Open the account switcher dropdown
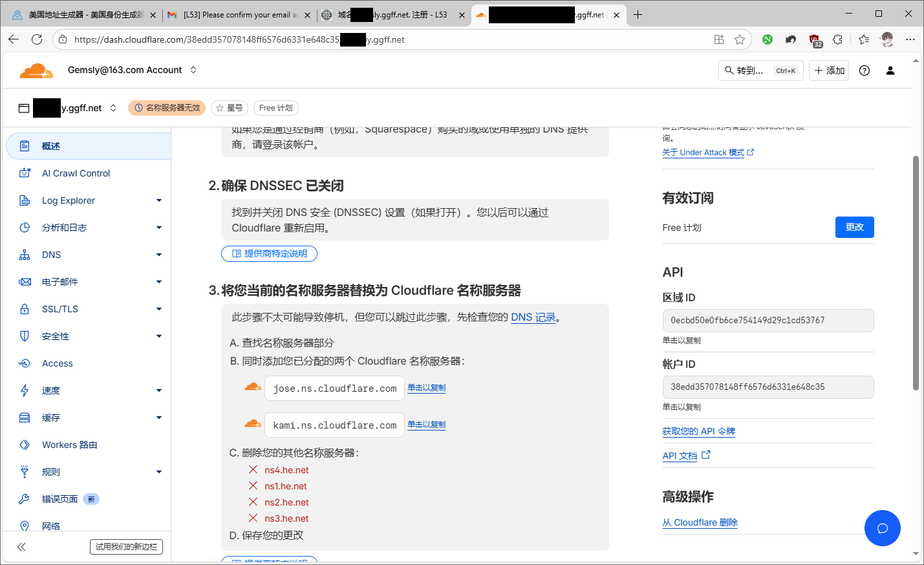Screen dimensions: 924x565 [193, 70]
